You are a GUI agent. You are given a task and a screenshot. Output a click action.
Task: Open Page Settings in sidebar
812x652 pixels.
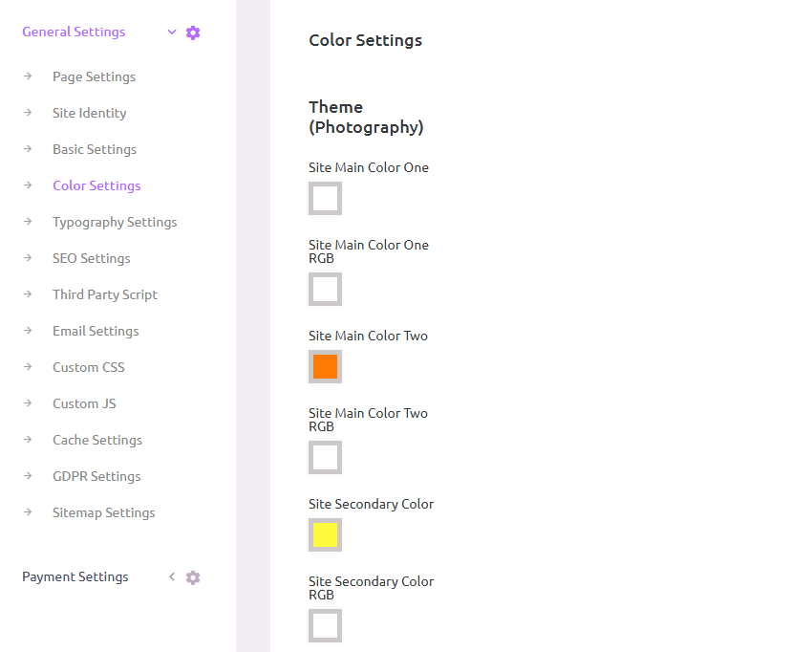point(94,76)
